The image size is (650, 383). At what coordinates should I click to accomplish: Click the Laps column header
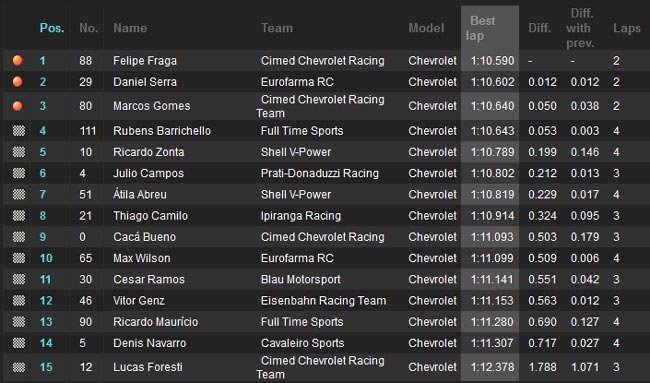click(627, 28)
